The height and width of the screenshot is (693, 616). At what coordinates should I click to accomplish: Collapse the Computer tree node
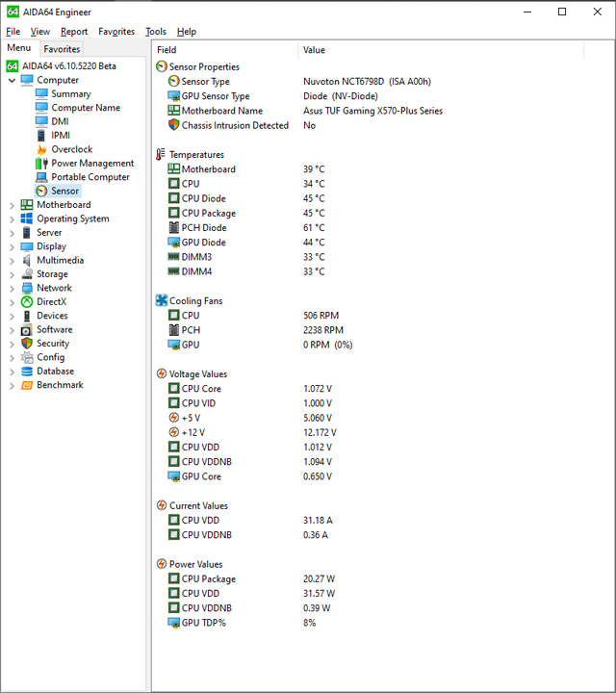click(12, 81)
